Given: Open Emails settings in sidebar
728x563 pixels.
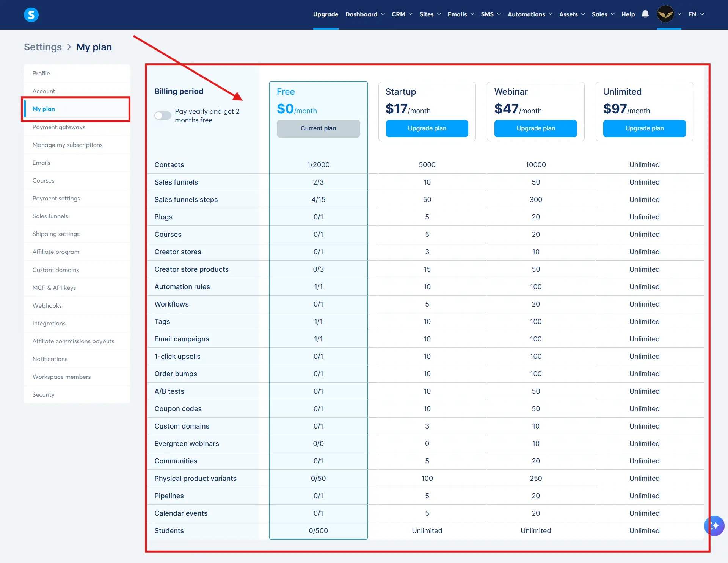Looking at the screenshot, I should [77, 163].
